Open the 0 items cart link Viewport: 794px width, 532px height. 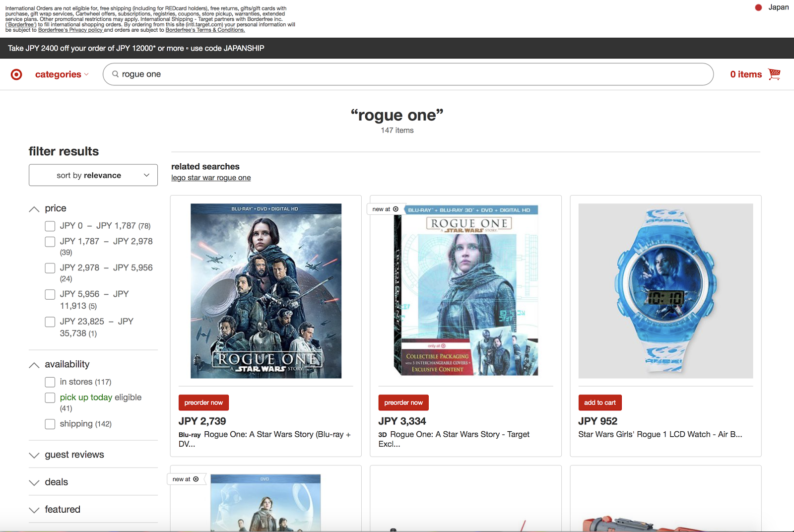coord(746,74)
